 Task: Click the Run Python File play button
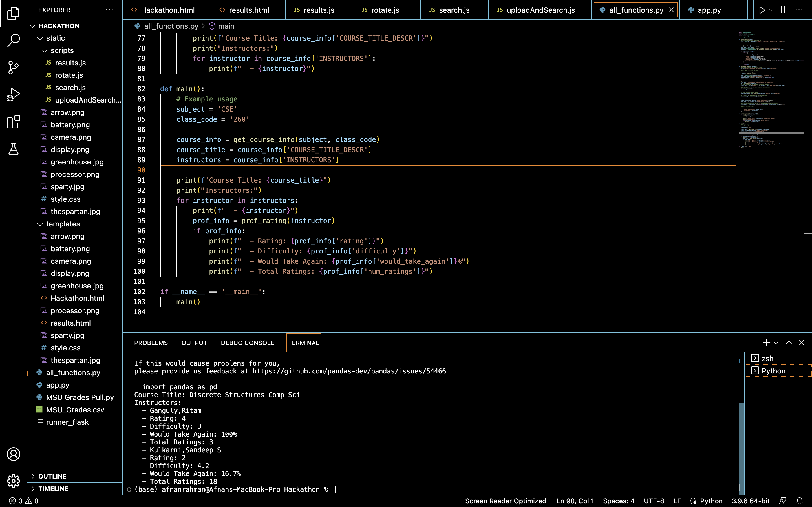click(762, 10)
